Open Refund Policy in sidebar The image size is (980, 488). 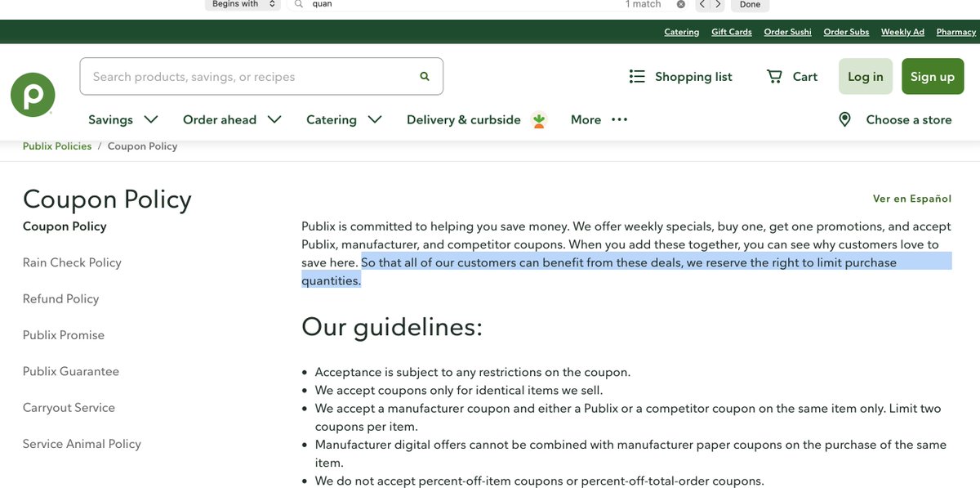pyautogui.click(x=60, y=298)
